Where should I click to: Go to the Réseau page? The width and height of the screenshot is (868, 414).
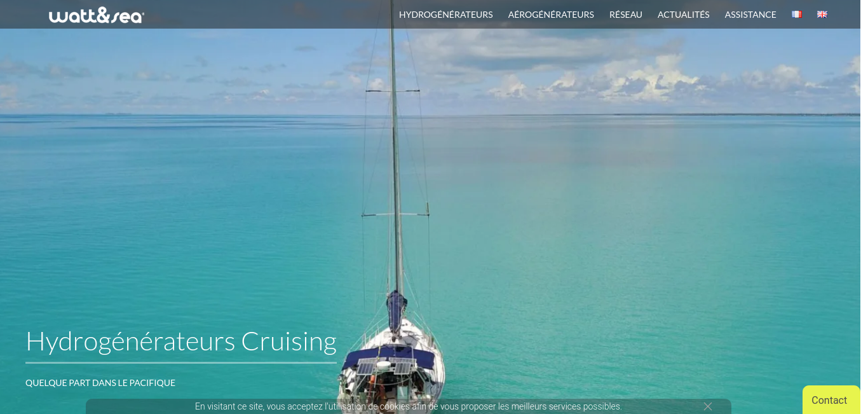tap(626, 15)
